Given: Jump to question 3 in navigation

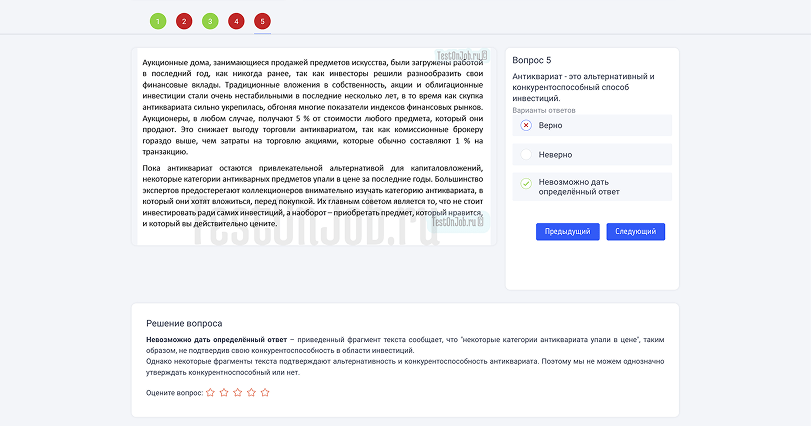Looking at the screenshot, I should click(x=210, y=21).
